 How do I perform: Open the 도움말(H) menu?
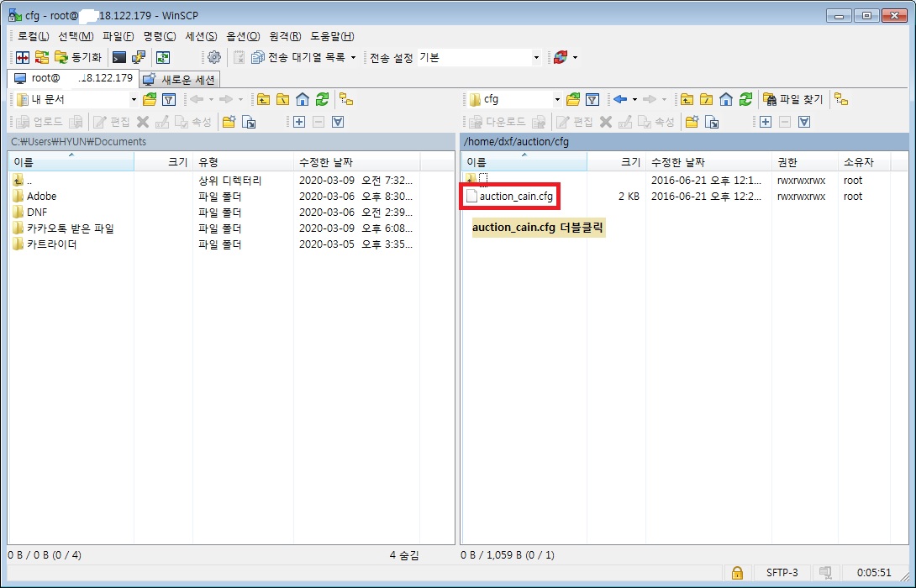332,36
